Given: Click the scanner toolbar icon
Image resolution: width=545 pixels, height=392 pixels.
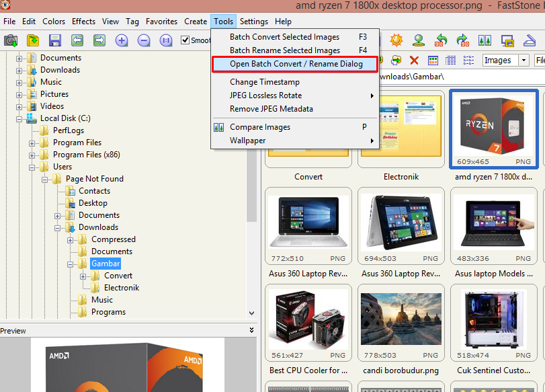Looking at the screenshot, I should (x=530, y=40).
